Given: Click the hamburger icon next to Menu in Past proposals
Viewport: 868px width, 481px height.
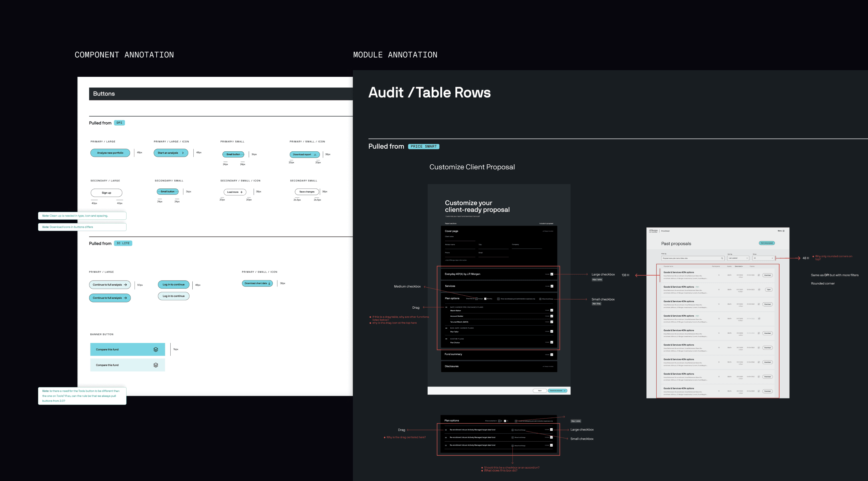Looking at the screenshot, I should click(x=784, y=231).
